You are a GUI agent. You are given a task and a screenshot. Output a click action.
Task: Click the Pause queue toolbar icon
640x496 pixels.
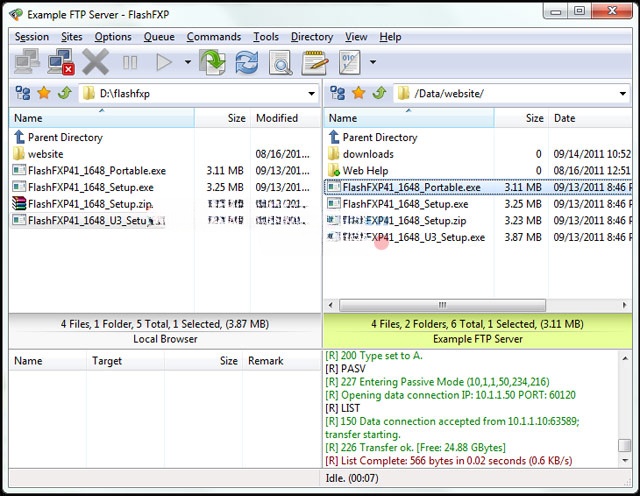click(x=130, y=62)
